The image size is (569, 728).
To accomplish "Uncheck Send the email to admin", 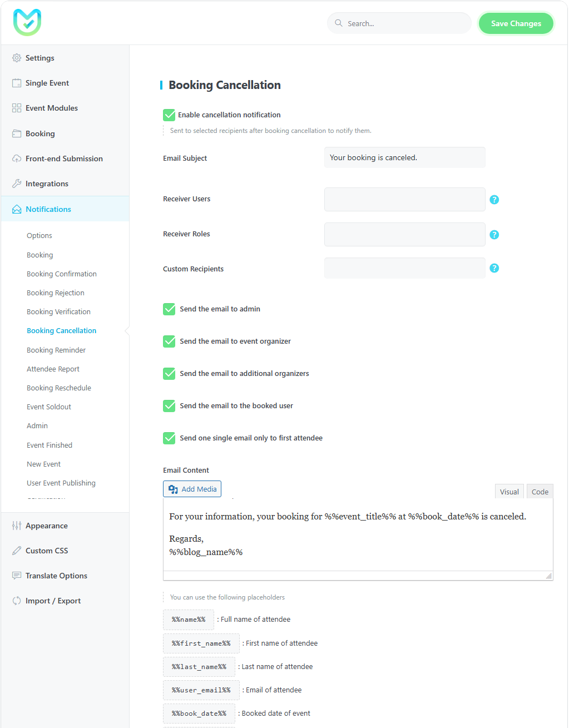I will point(169,309).
